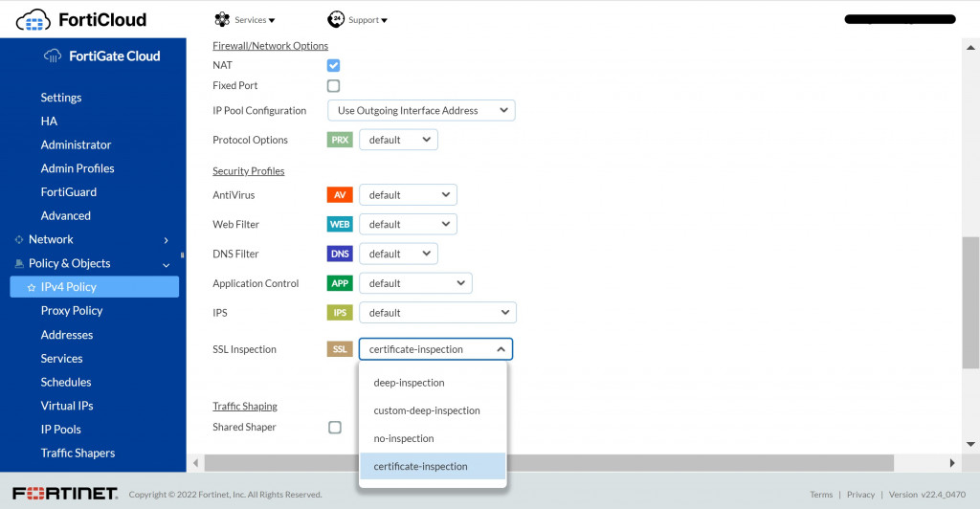
Task: Open the Support top menu
Action: click(358, 20)
